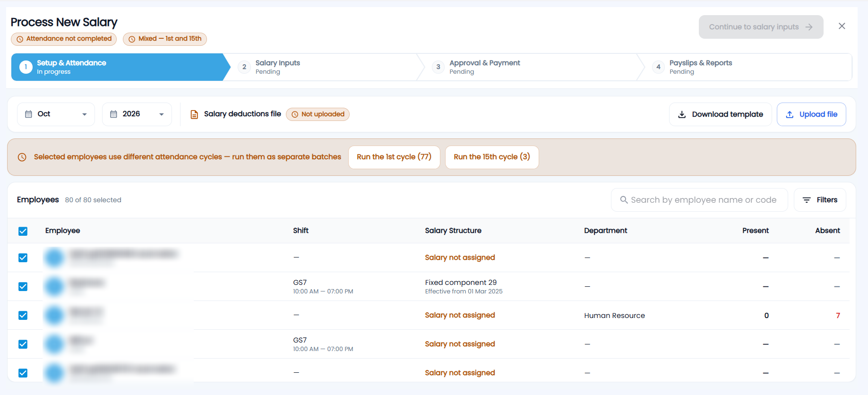
Task: Click the Employee column header
Action: (63, 231)
